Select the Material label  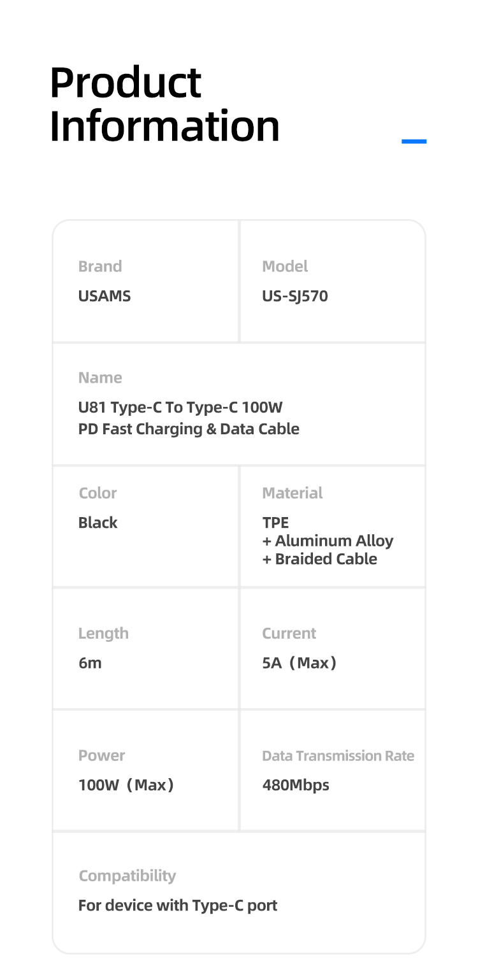[293, 493]
